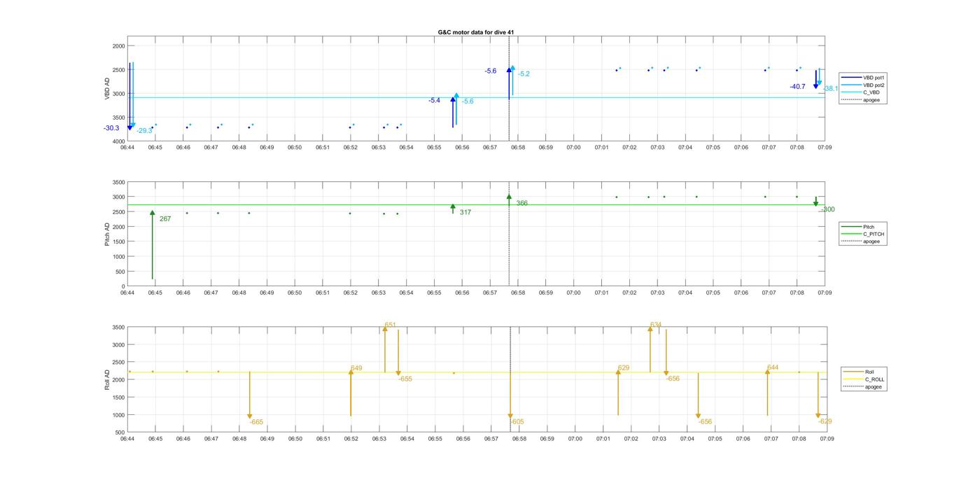The height and width of the screenshot is (485, 980).
Task: Click the '651' roll label
Action: click(x=390, y=325)
